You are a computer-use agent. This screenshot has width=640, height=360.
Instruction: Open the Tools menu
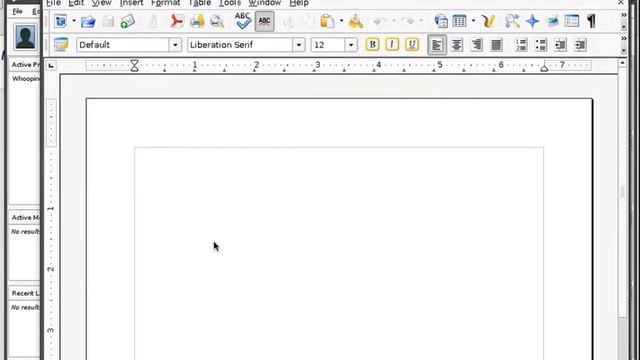click(230, 3)
